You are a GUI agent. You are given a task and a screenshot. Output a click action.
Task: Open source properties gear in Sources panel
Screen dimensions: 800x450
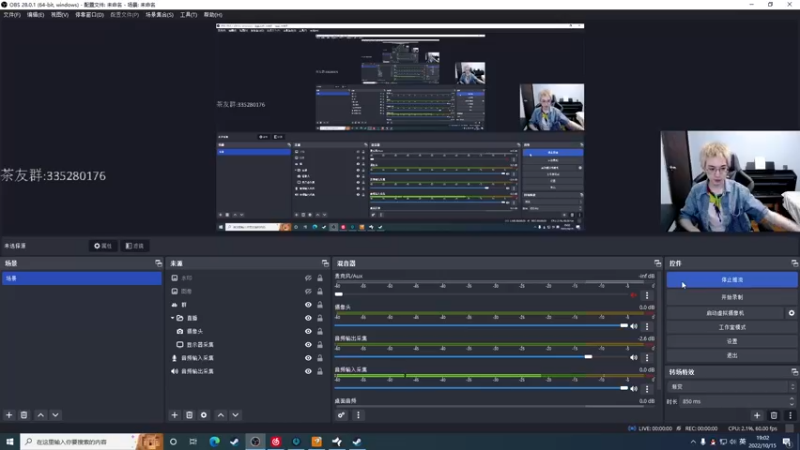point(204,415)
